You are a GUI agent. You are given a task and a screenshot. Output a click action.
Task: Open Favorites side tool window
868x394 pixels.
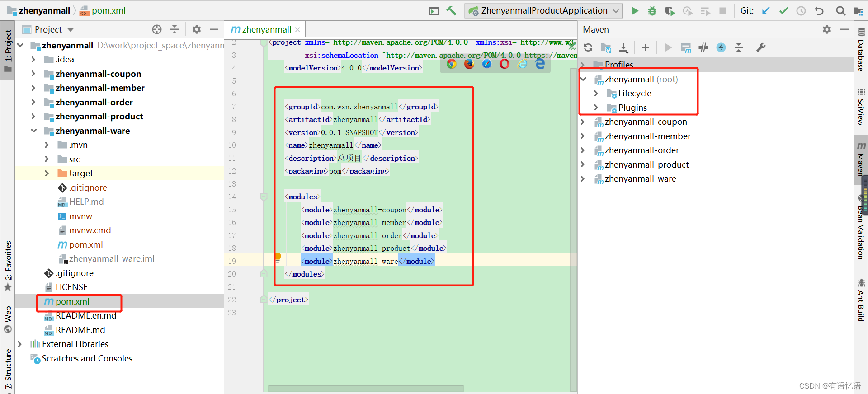click(x=8, y=267)
